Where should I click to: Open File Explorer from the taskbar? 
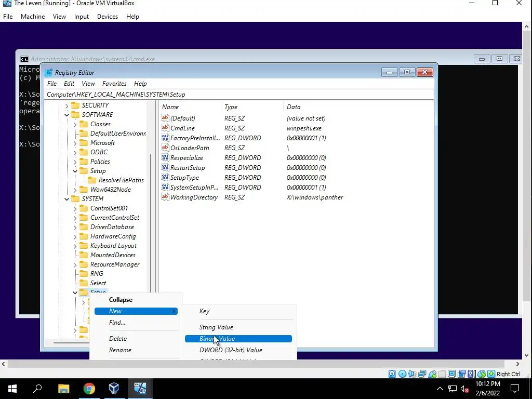tap(63, 389)
